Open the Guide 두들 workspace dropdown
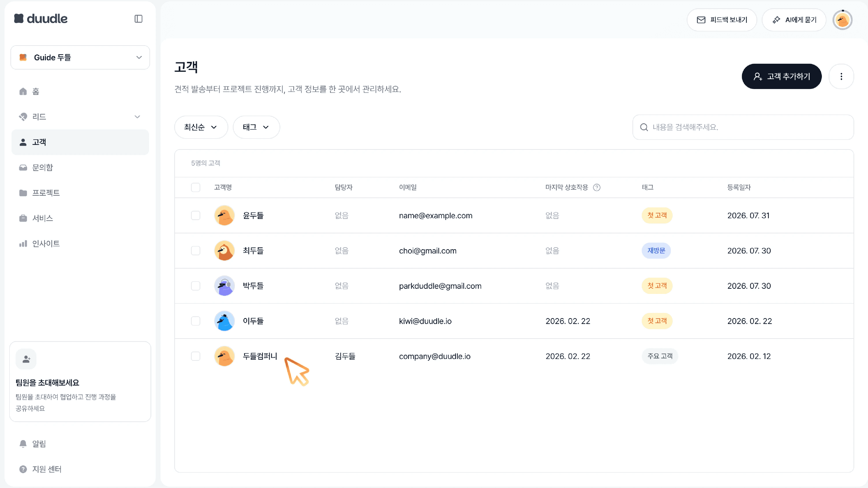 (80, 58)
